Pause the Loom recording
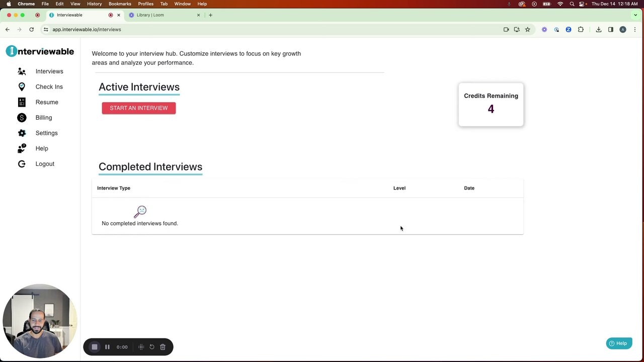Viewport: 644px width, 362px height. (x=107, y=346)
